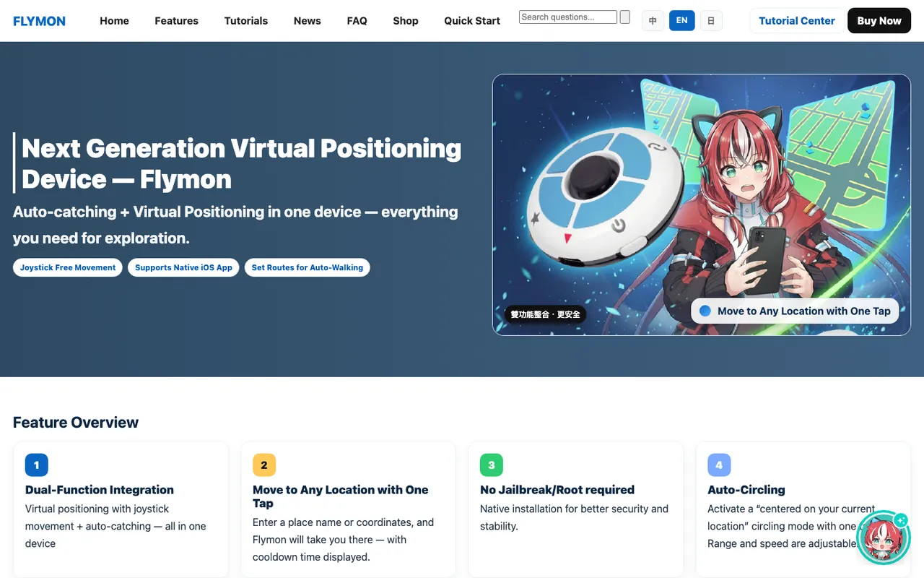The width and height of the screenshot is (924, 578).
Task: Open the FAQ page
Action: coord(357,21)
